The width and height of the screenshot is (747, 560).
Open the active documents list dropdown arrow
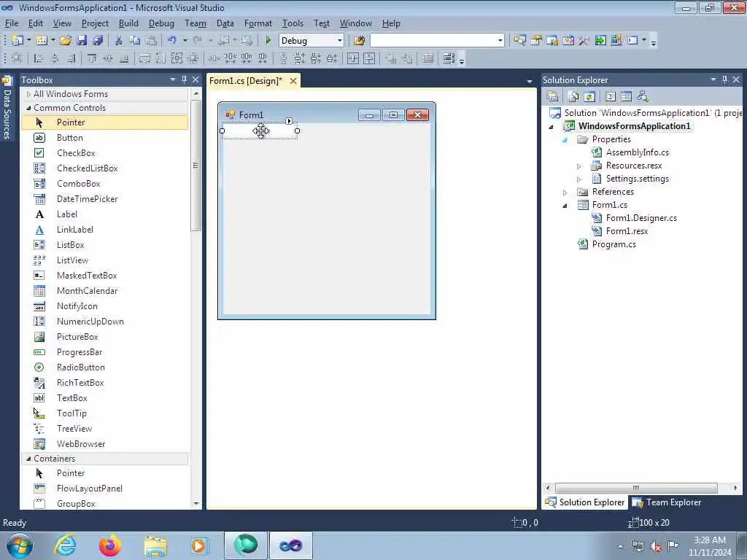530,82
